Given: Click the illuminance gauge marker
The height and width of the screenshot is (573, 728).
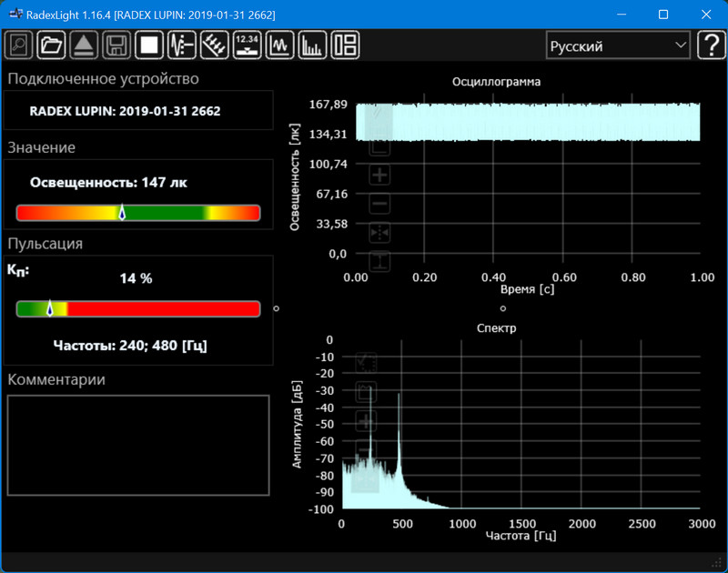Looking at the screenshot, I should [122, 213].
